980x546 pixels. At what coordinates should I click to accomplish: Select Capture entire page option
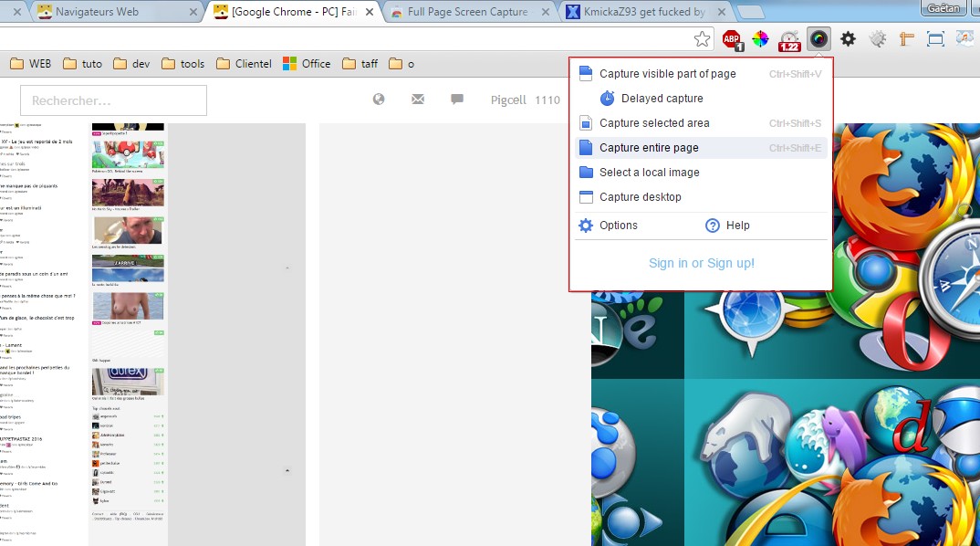tap(649, 148)
